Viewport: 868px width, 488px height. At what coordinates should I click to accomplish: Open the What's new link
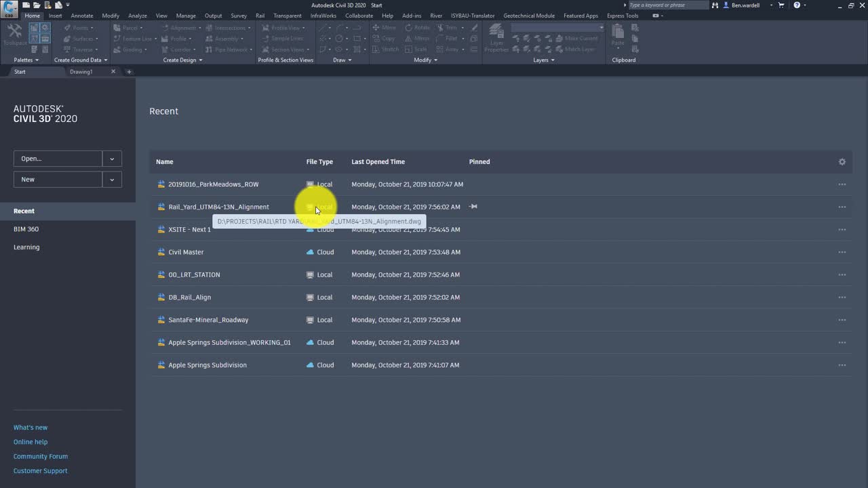(x=31, y=428)
